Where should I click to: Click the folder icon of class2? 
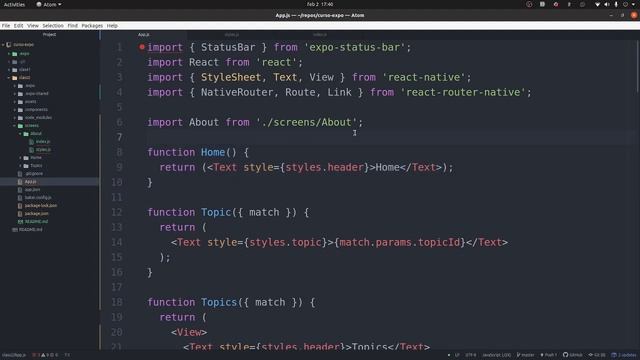[x=15, y=78]
